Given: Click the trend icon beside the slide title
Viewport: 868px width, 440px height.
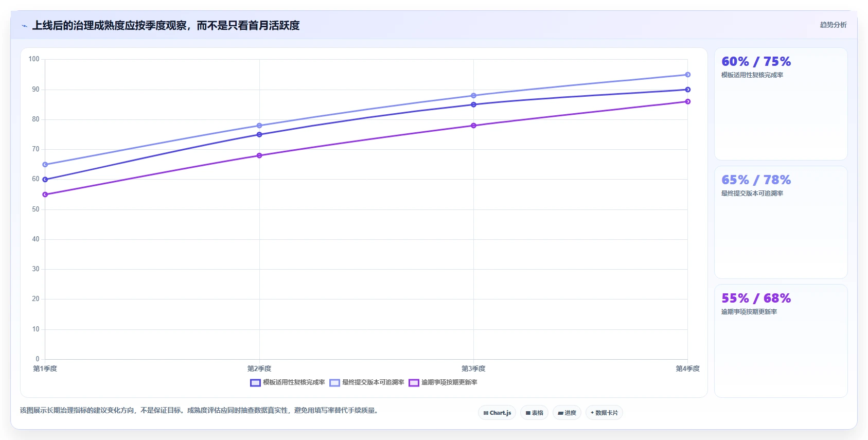Looking at the screenshot, I should 24,26.
